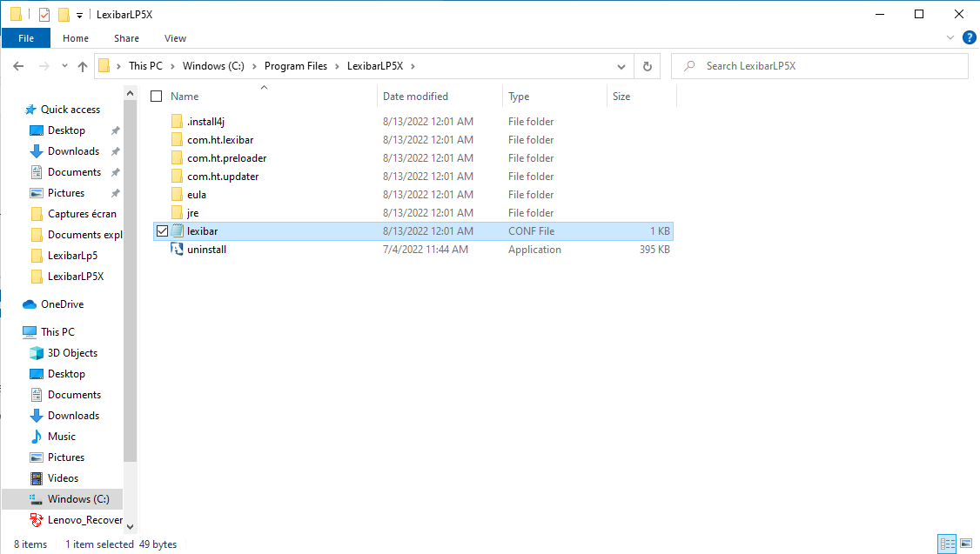Screen dimensions: 980x554
Task: Open the File menu
Action: click(x=26, y=38)
